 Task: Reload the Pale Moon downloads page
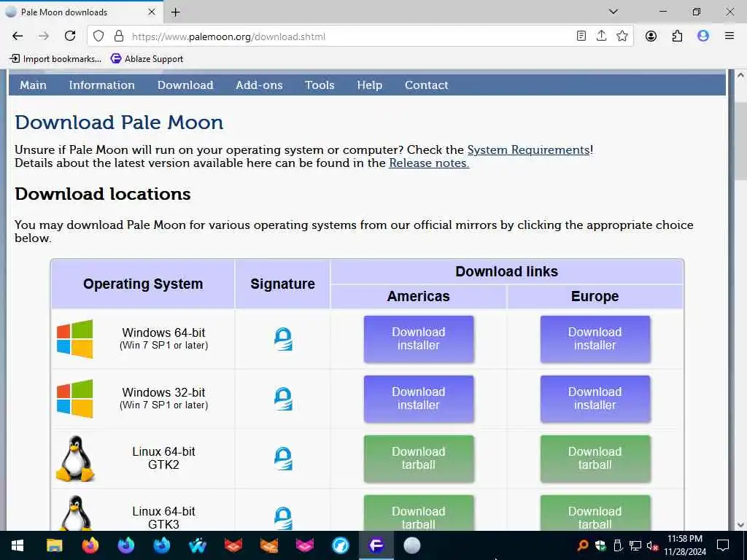70,36
